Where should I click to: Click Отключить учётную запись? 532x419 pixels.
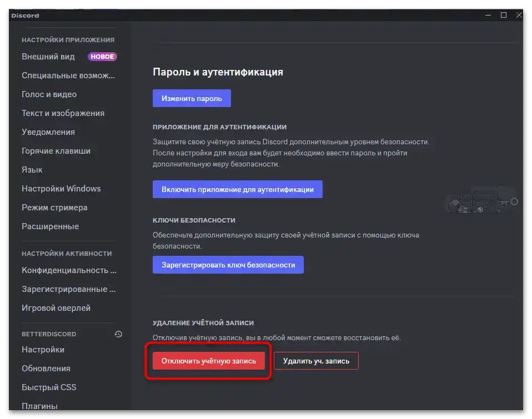[x=208, y=360]
